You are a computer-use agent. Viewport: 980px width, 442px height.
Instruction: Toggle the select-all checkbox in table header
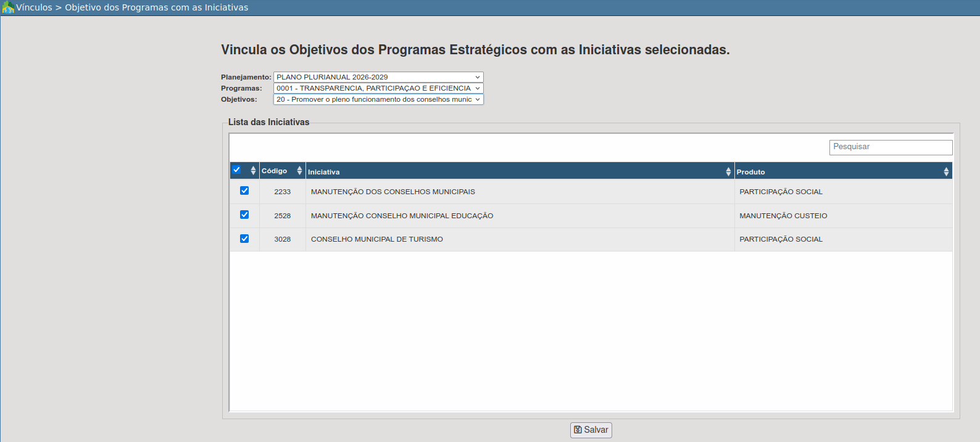point(236,170)
